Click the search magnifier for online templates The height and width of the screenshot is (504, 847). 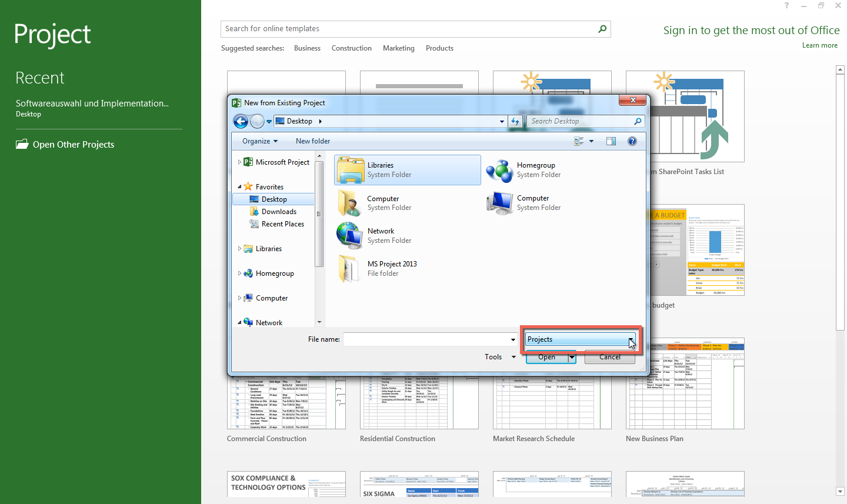tap(602, 29)
